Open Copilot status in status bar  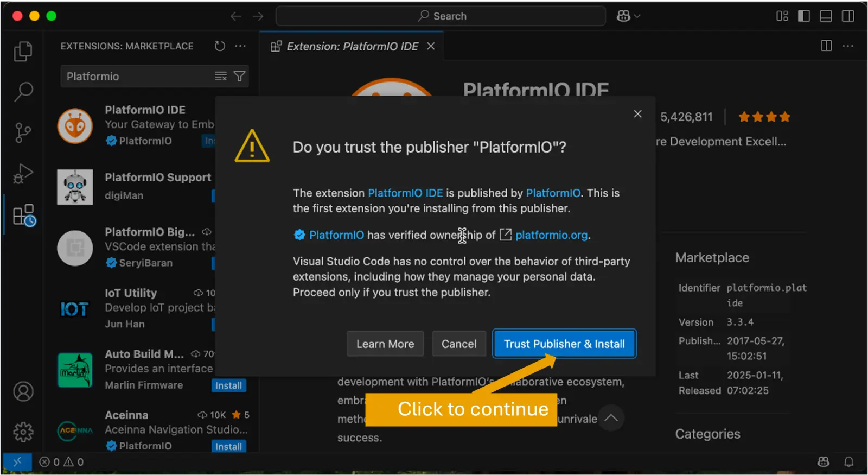(x=824, y=462)
